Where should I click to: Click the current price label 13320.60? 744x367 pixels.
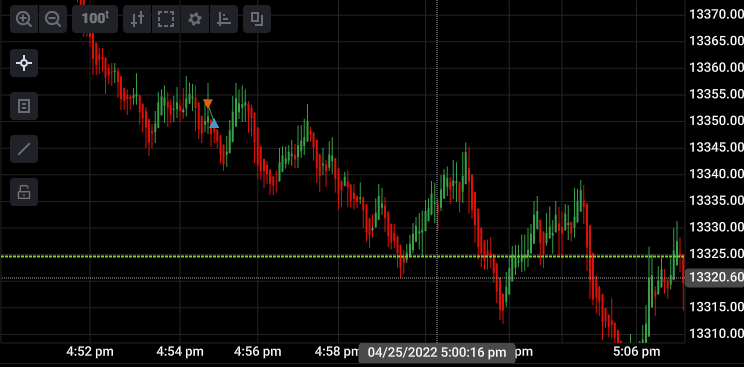pos(714,277)
